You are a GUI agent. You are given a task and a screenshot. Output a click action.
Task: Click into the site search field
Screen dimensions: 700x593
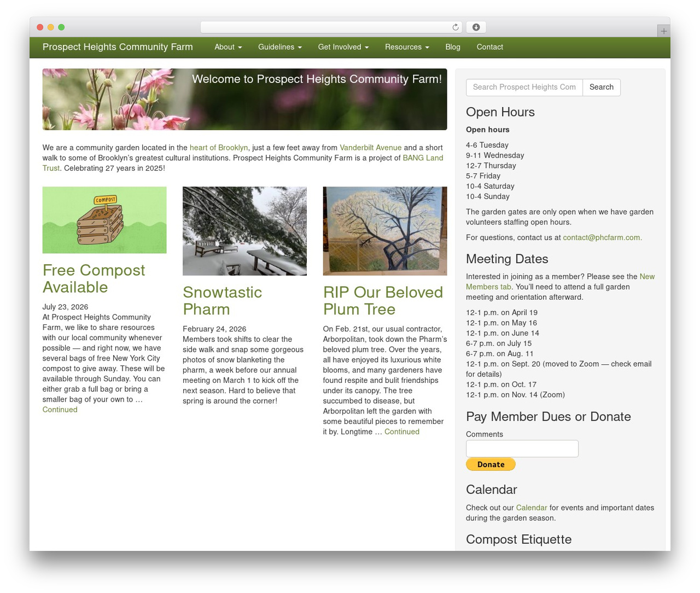(x=524, y=88)
